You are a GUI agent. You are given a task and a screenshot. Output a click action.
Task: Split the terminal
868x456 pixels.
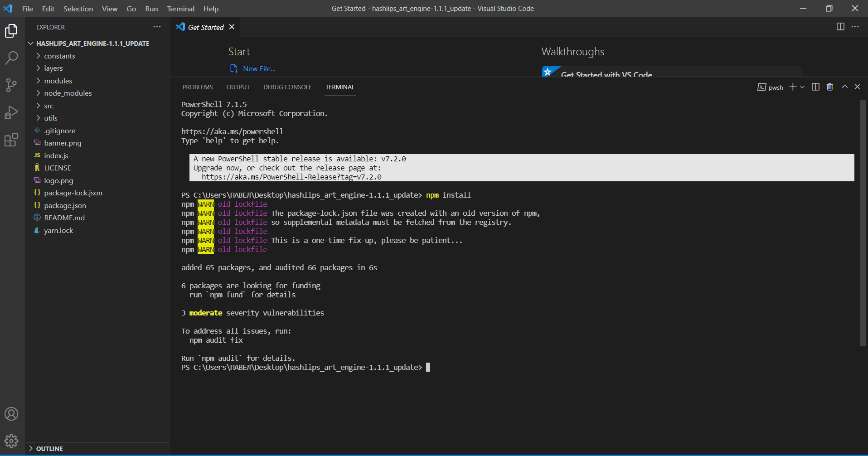(x=815, y=87)
